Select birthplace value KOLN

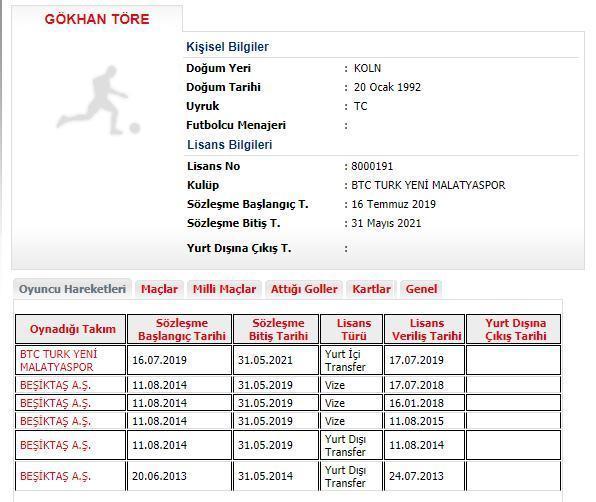[x=367, y=68]
